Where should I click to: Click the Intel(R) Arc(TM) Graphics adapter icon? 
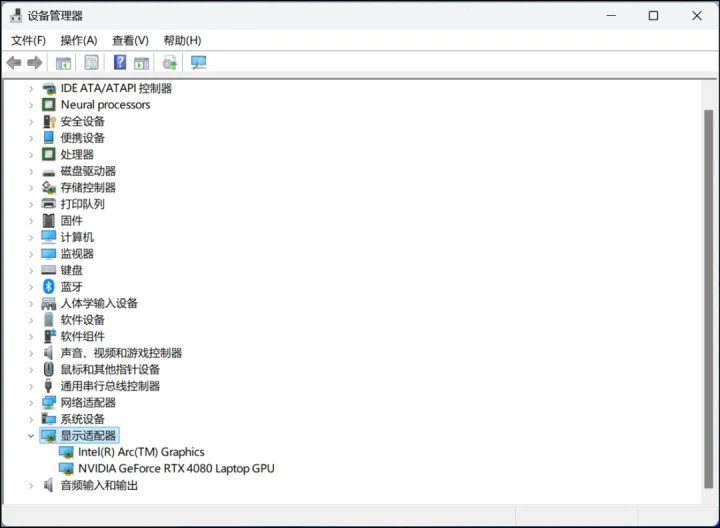[66, 452]
